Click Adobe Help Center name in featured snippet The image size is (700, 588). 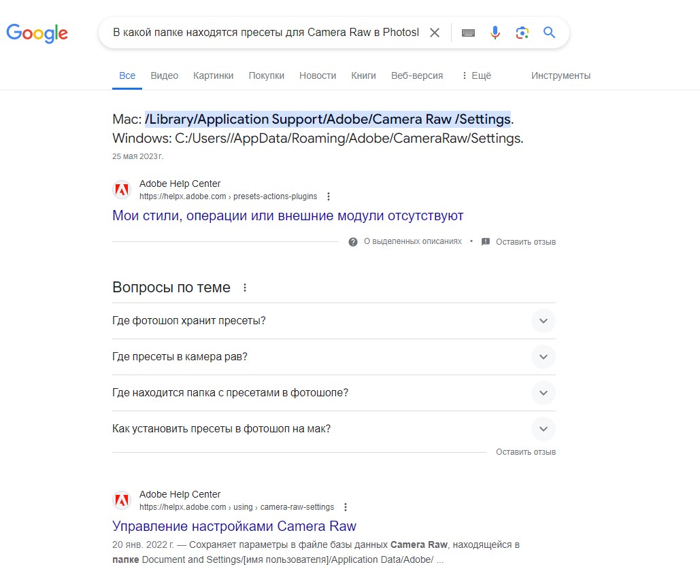click(x=180, y=184)
